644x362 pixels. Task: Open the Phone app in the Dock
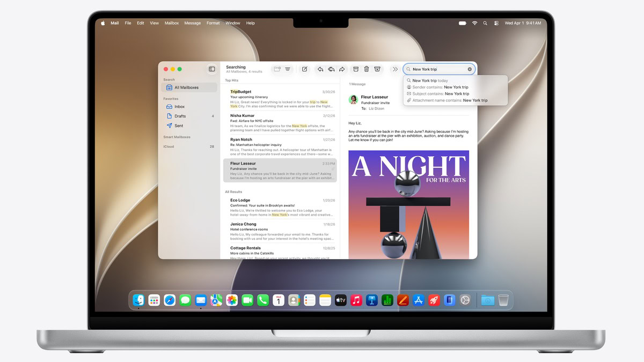(x=263, y=300)
